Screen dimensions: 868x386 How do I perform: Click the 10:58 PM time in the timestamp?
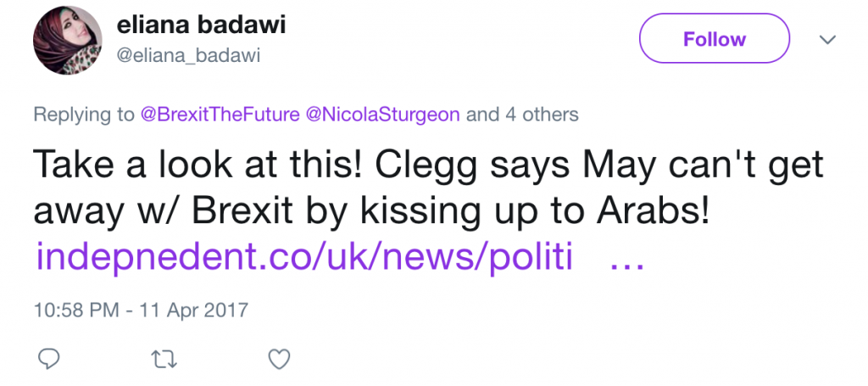pos(75,310)
